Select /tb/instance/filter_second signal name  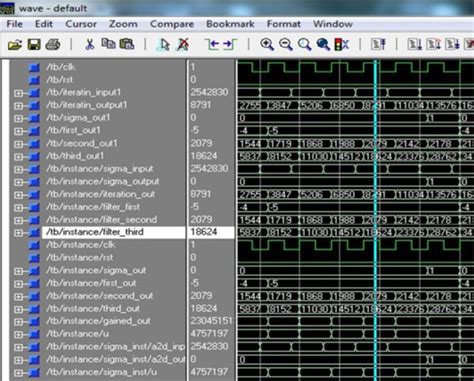tap(101, 219)
